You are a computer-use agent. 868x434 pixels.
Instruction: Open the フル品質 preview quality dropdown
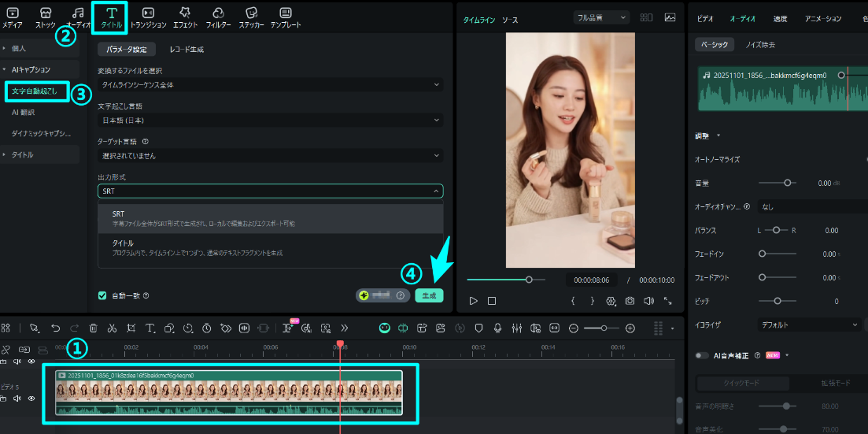tap(601, 17)
